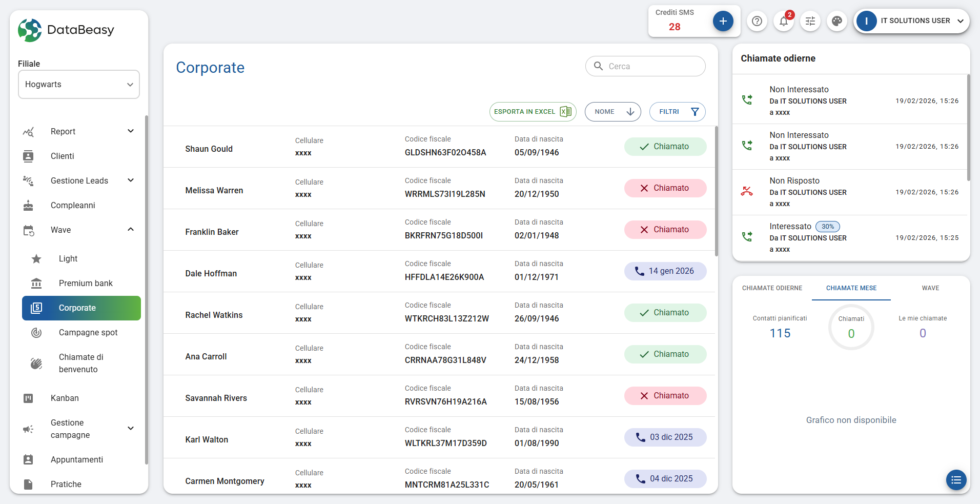
Task: Click the Filtri funnel button
Action: 677,112
